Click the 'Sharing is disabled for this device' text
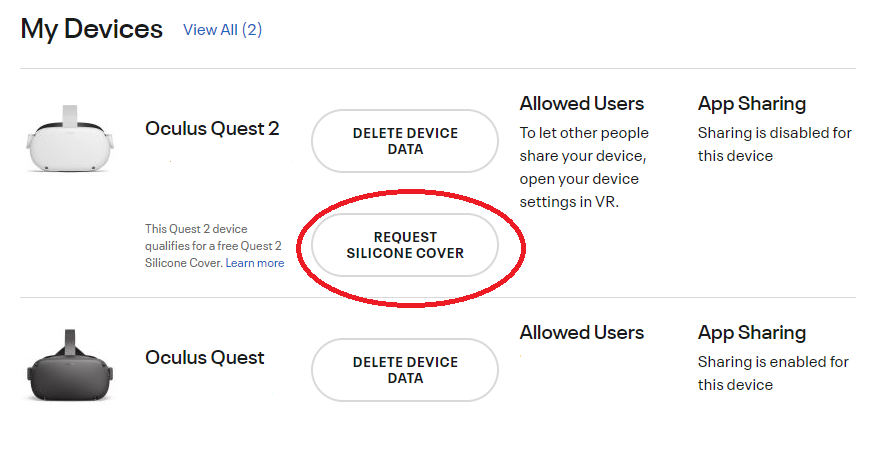Screen dimensions: 886x454 click(x=774, y=144)
